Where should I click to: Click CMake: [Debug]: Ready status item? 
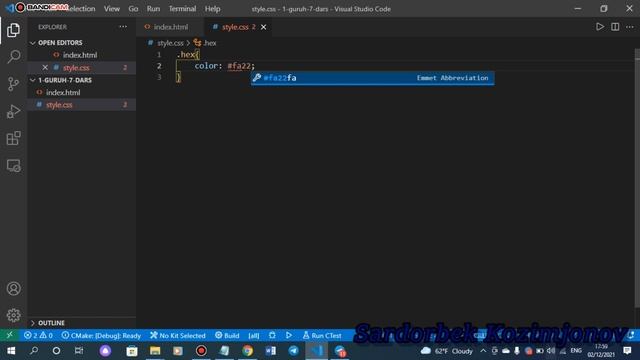click(101, 336)
